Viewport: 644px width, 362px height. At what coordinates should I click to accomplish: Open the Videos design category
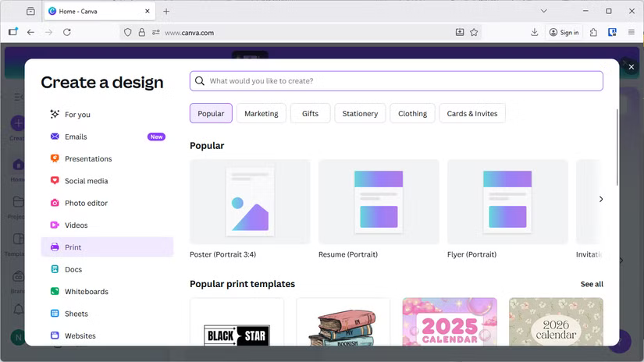[x=76, y=225]
